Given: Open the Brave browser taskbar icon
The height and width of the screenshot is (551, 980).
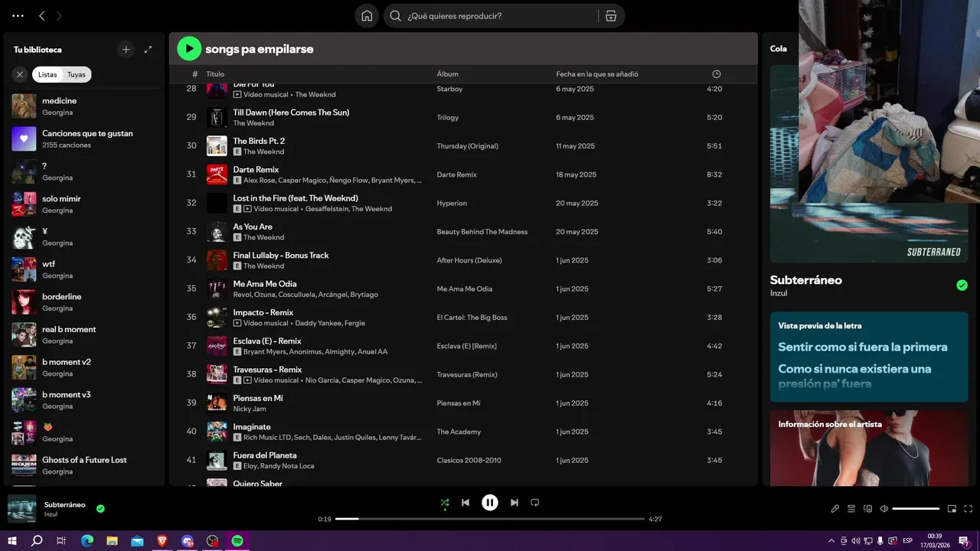Looking at the screenshot, I should (x=162, y=540).
